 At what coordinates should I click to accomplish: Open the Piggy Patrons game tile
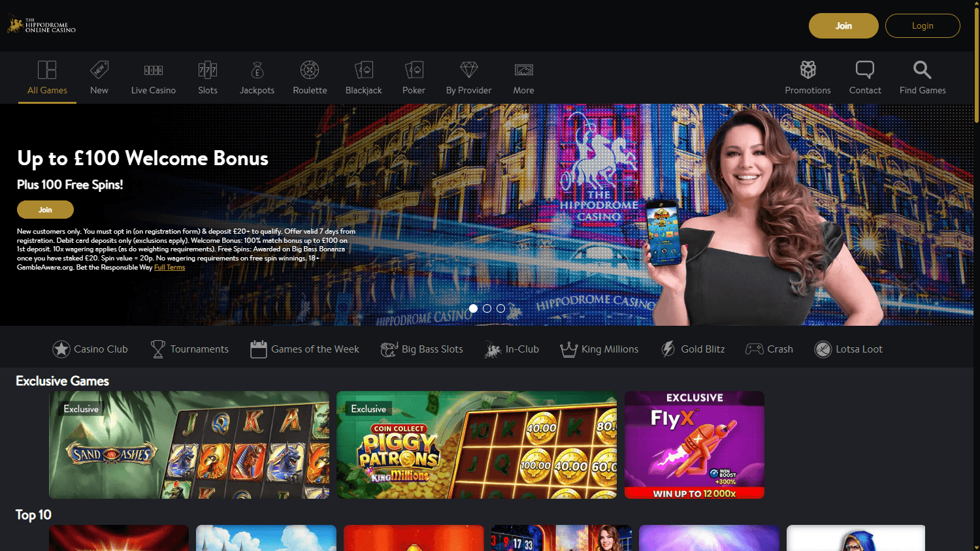(x=476, y=445)
